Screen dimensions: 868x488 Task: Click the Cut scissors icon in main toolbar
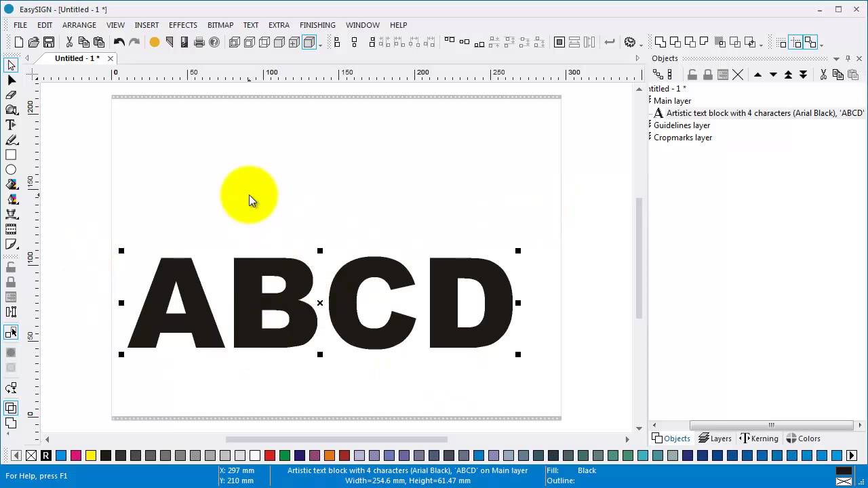click(x=69, y=42)
